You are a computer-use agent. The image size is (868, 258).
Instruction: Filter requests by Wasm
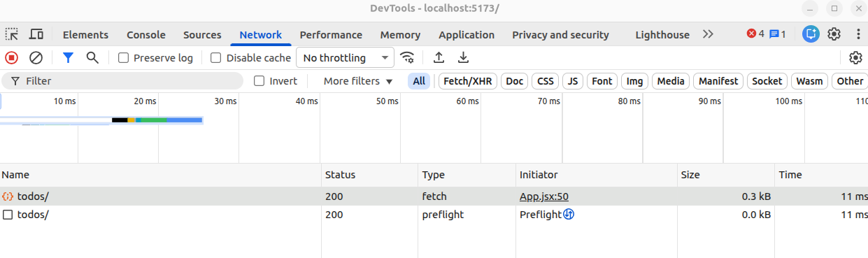(x=810, y=81)
